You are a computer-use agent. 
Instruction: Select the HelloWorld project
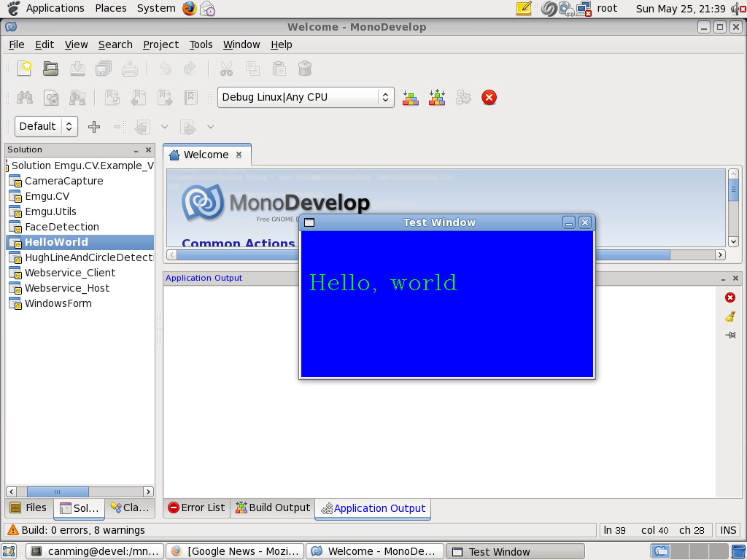tap(80, 242)
